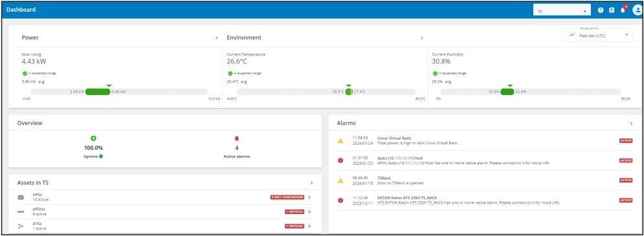
Task: Open the ATSs row chevron
Action: point(309,226)
